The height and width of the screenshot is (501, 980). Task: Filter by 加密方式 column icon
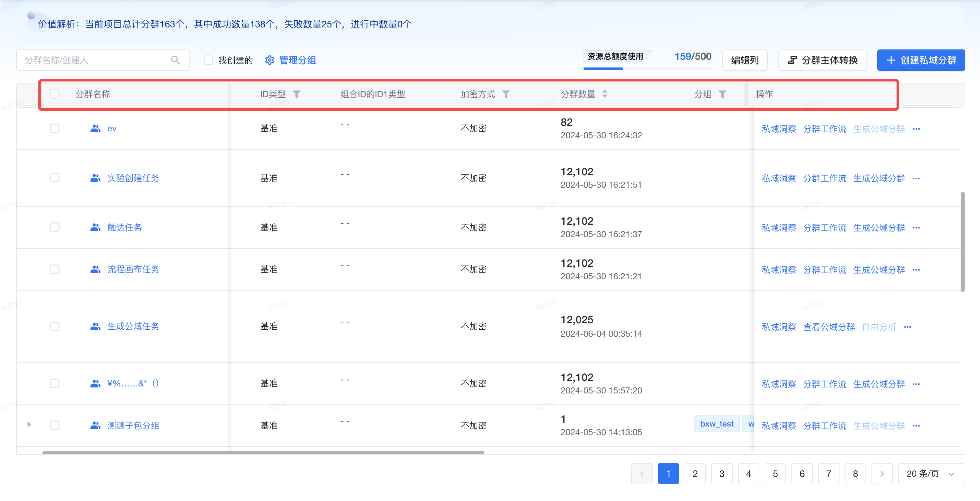click(506, 94)
